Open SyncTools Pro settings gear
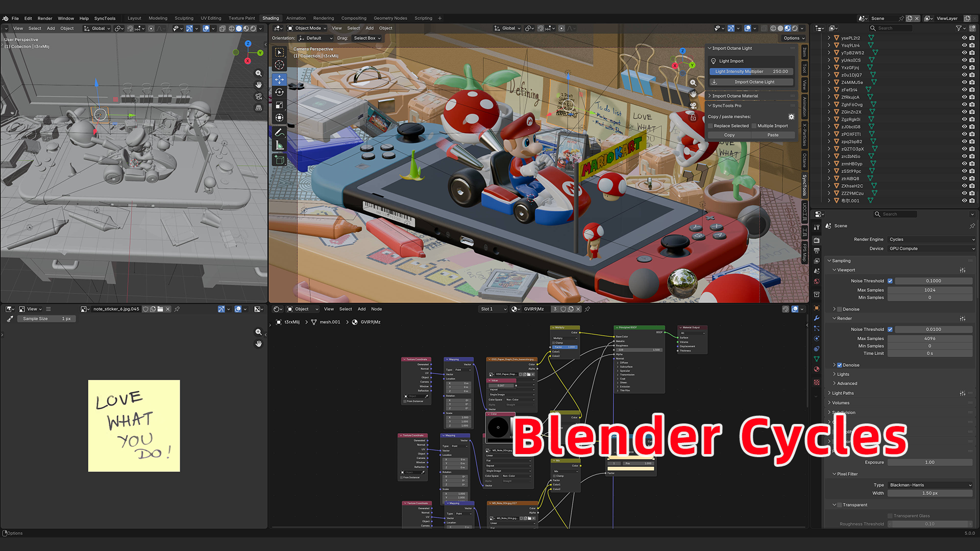980x551 pixels. [x=791, y=117]
